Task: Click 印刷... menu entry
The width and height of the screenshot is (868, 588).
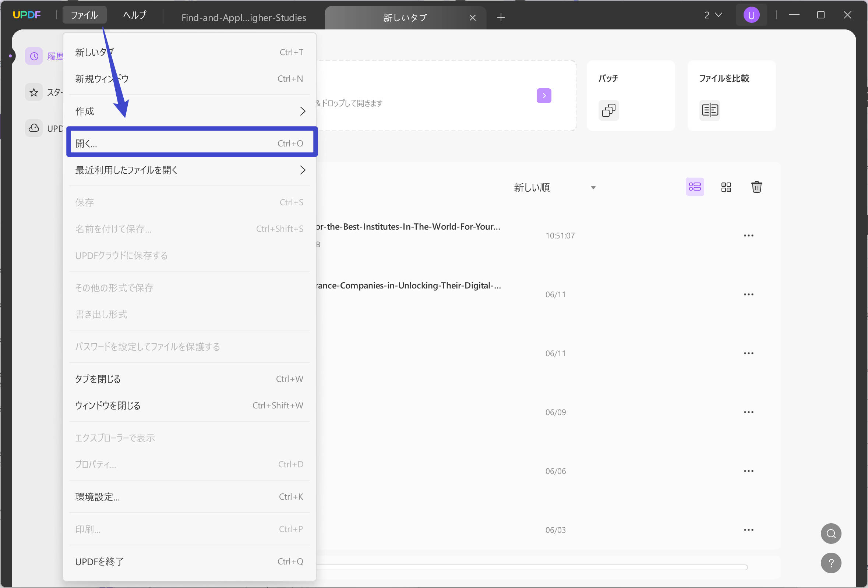Action: 190,529
